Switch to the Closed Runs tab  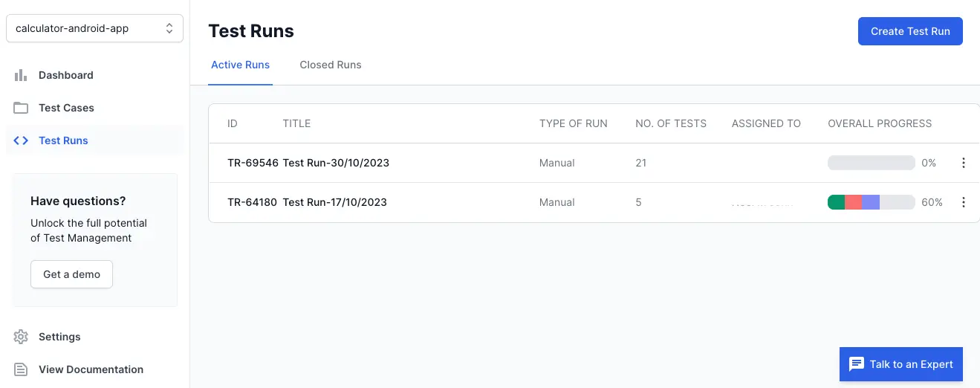point(330,65)
